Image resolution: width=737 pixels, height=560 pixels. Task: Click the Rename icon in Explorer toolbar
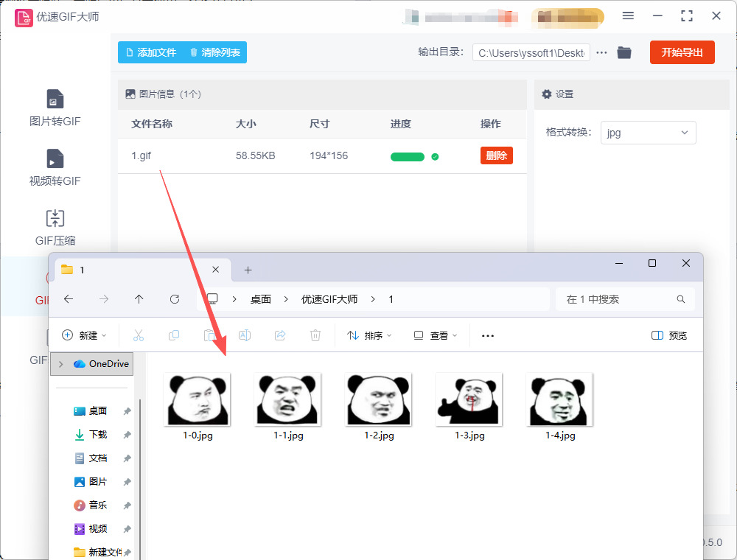coord(245,335)
